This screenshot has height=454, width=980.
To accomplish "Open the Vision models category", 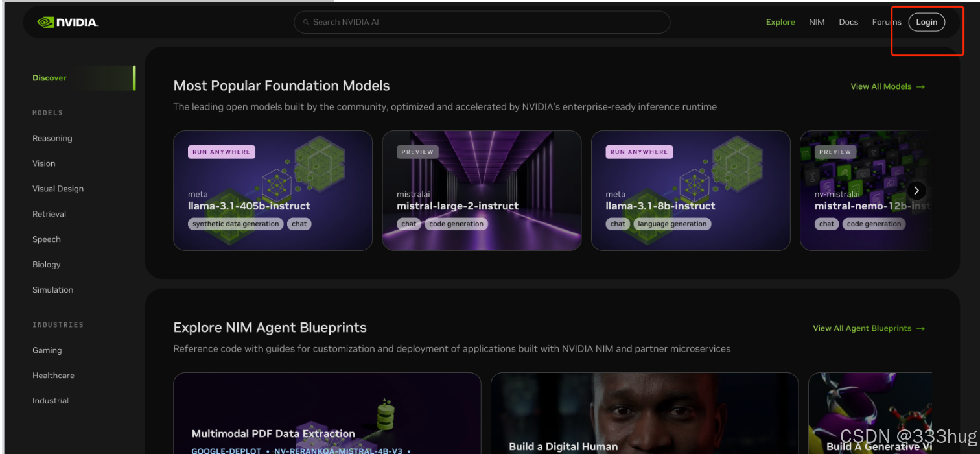I will [44, 163].
